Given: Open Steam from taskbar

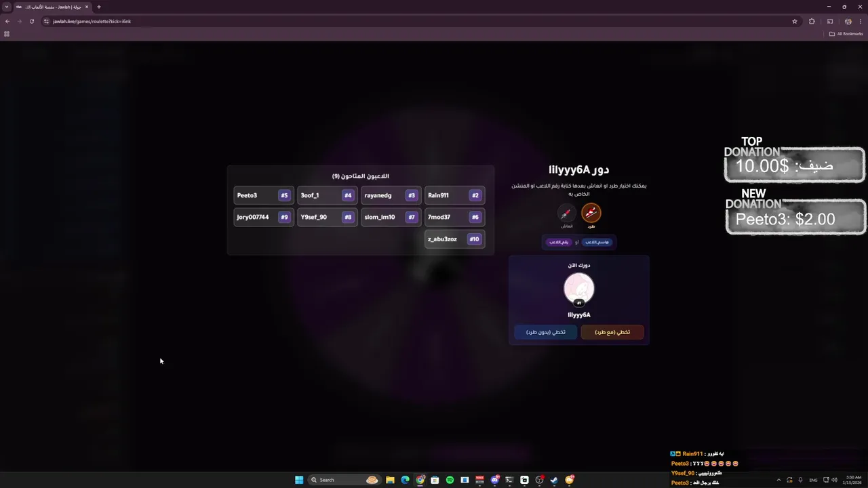Looking at the screenshot, I should coord(554,480).
